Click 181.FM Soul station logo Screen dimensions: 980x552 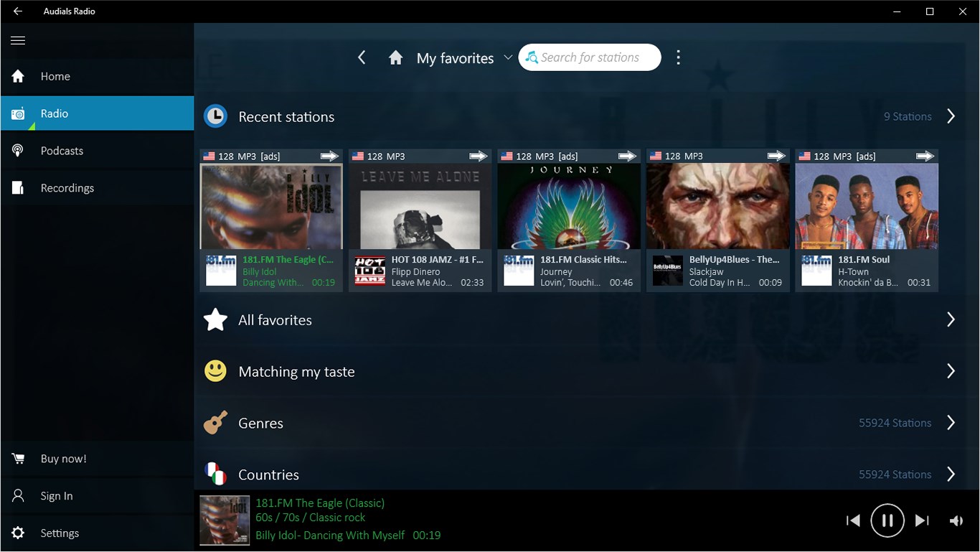816,271
